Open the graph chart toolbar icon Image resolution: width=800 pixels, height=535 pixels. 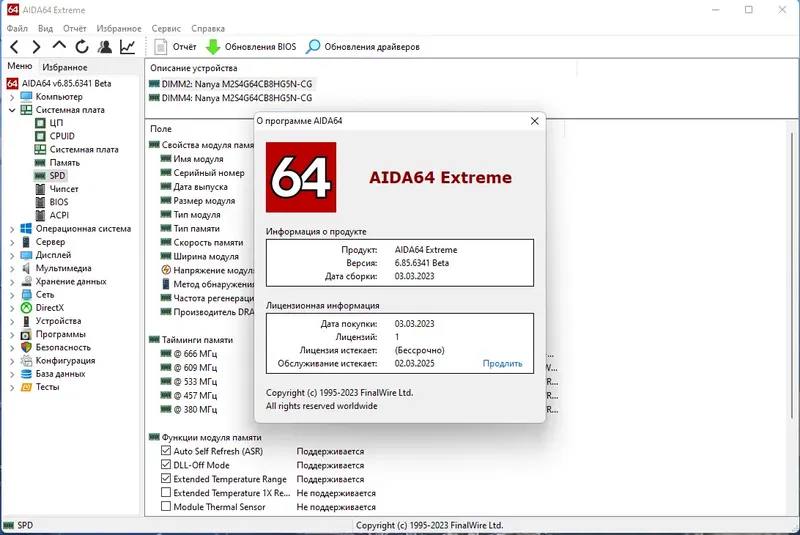click(x=128, y=47)
